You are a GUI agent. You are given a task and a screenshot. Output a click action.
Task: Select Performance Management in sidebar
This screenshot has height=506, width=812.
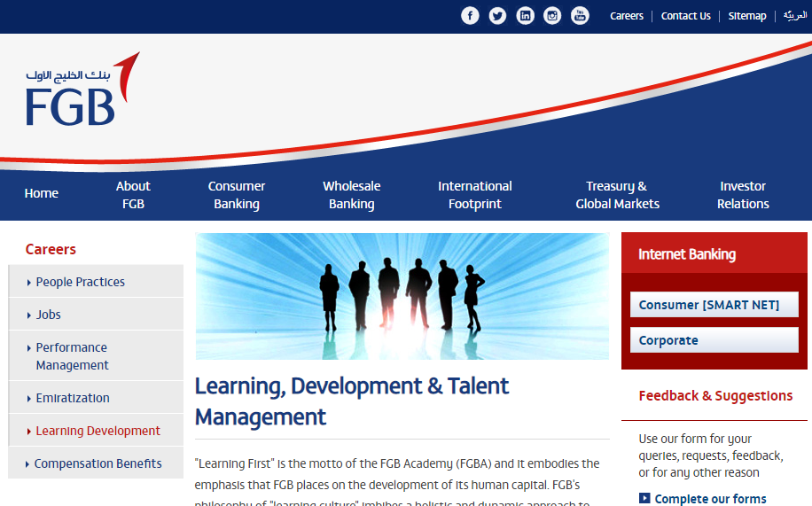pyautogui.click(x=97, y=356)
